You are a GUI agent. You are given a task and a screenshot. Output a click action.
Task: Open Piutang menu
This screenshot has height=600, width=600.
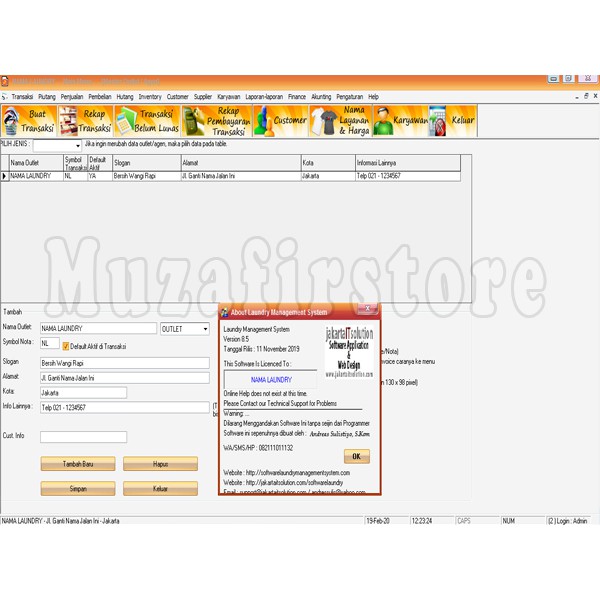pyautogui.click(x=47, y=97)
